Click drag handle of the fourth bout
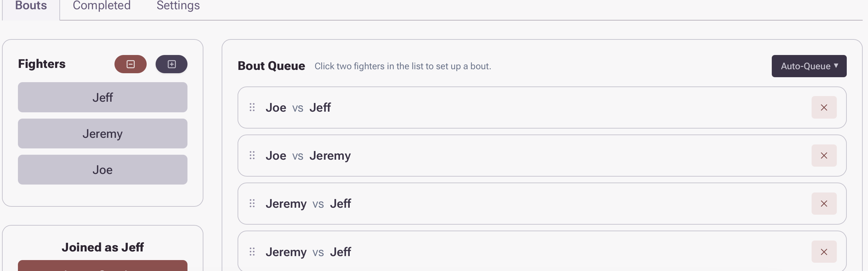Image resolution: width=868 pixels, height=271 pixels. [x=252, y=252]
